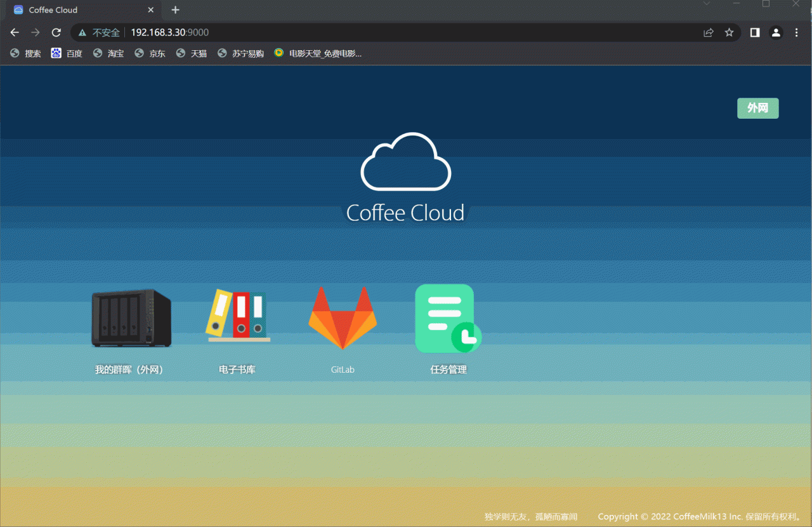Screen dimensions: 812x527
Task: Bookmark this page with the star icon
Action: click(730, 32)
